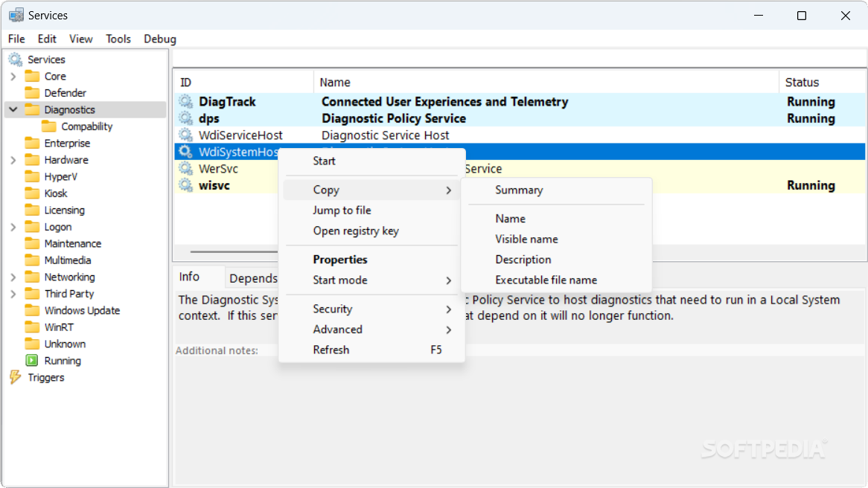Click the Compability folder icon
Screen dimensions: 868x488
click(x=49, y=126)
